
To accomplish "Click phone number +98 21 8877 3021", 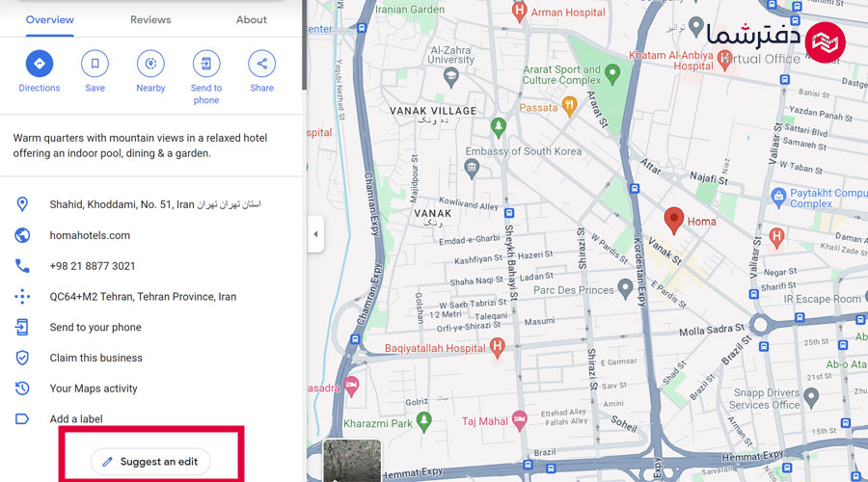I will [x=93, y=266].
